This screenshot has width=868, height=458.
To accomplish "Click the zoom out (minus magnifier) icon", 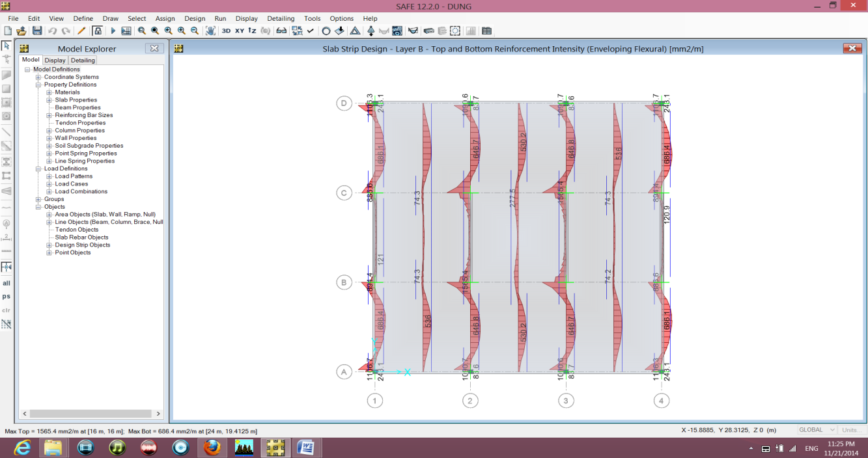I will coord(195,31).
